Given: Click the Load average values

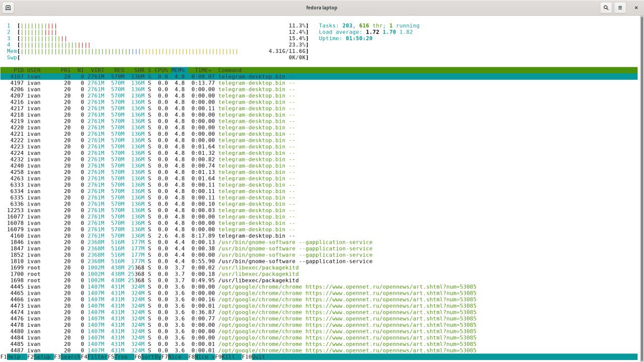Looking at the screenshot, I should tap(389, 32).
